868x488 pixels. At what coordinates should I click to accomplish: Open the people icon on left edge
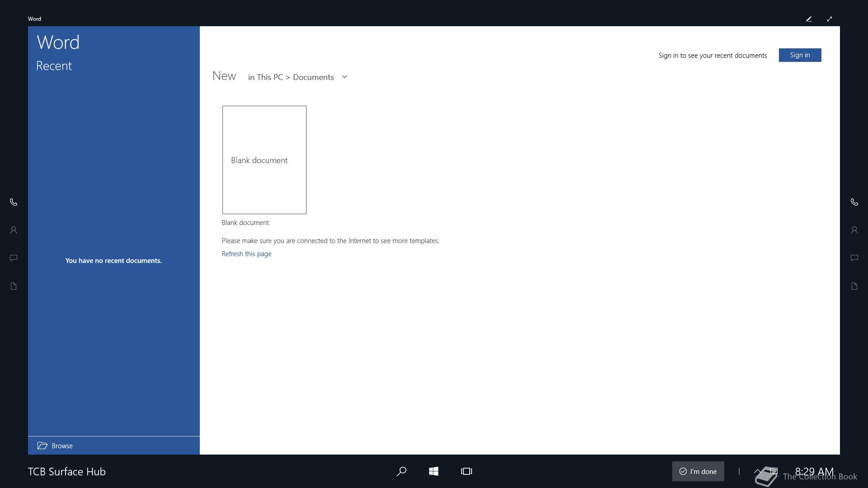14,230
